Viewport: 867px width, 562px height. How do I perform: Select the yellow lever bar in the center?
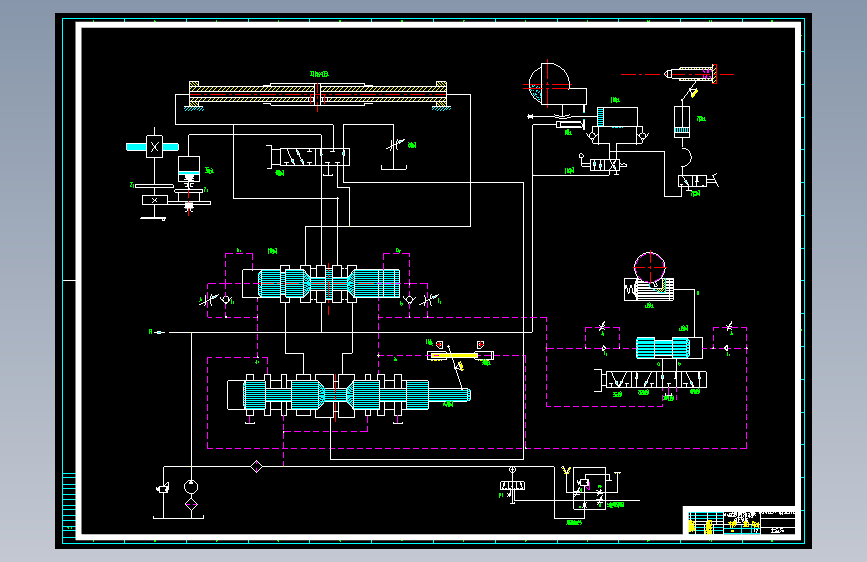459,356
